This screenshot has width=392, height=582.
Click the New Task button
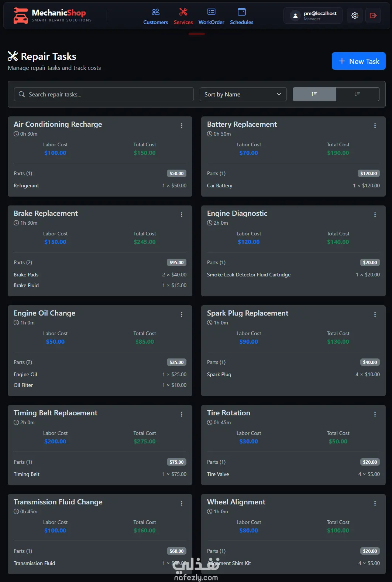click(359, 61)
